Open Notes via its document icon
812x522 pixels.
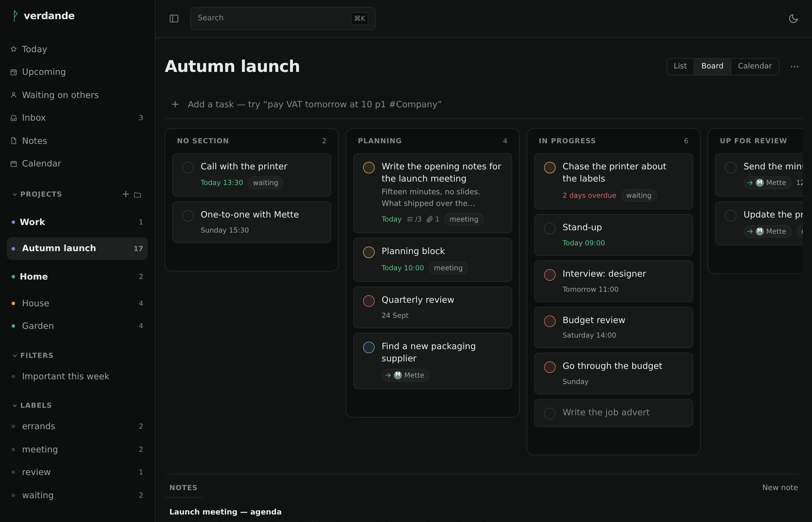coord(14,141)
